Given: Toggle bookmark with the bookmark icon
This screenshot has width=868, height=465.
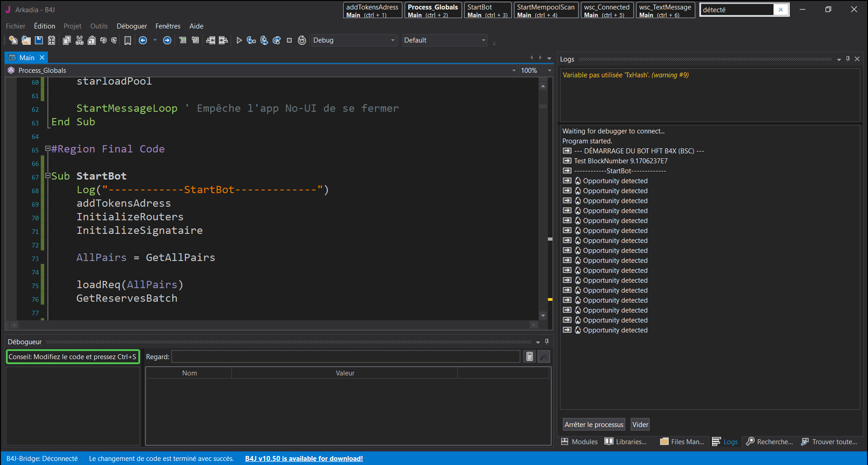Looking at the screenshot, I should point(127,41).
